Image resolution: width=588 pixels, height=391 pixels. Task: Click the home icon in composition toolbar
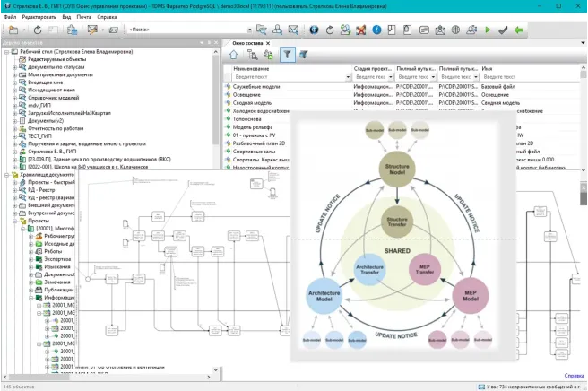click(x=233, y=55)
